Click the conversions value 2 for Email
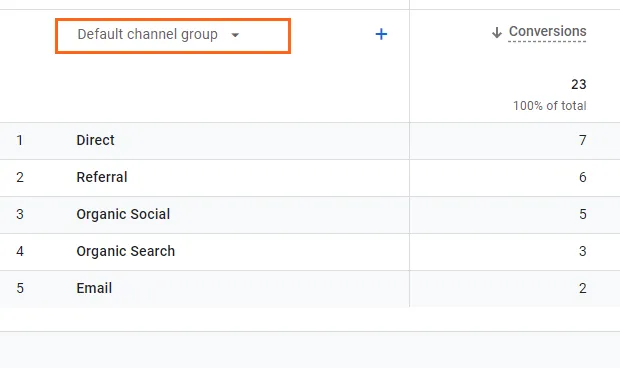Image resolution: width=620 pixels, height=368 pixels. (582, 288)
